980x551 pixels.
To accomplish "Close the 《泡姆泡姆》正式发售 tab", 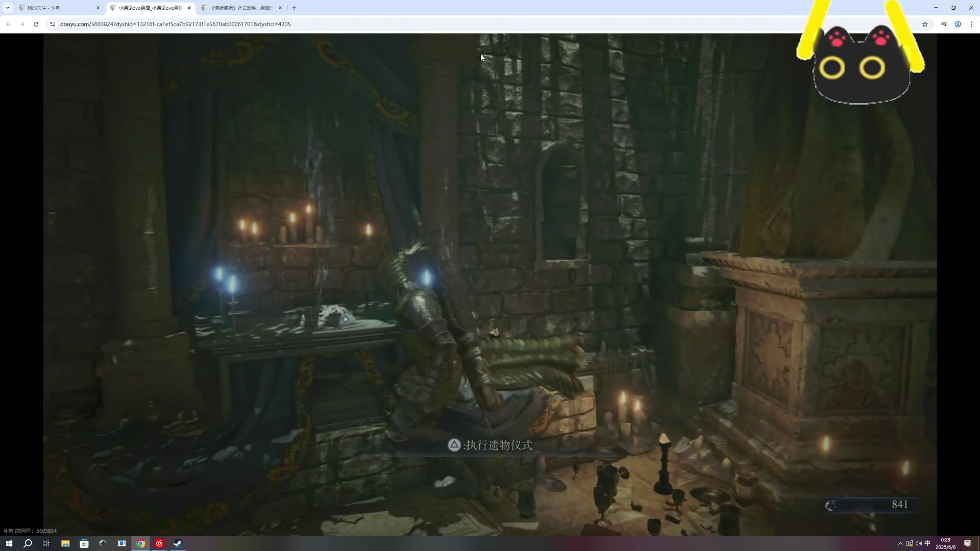I will click(280, 8).
